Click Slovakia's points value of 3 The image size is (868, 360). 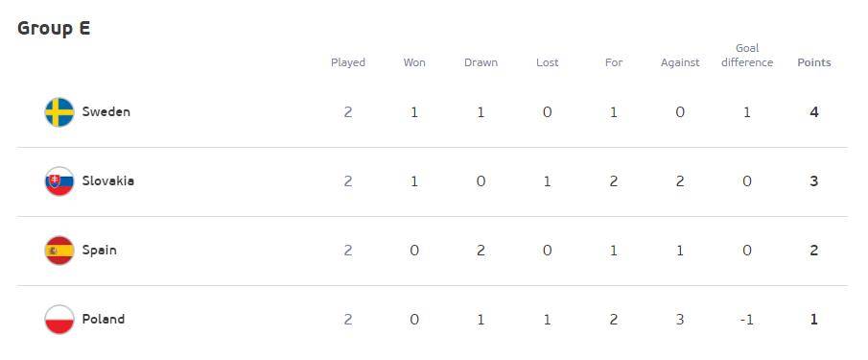click(813, 181)
